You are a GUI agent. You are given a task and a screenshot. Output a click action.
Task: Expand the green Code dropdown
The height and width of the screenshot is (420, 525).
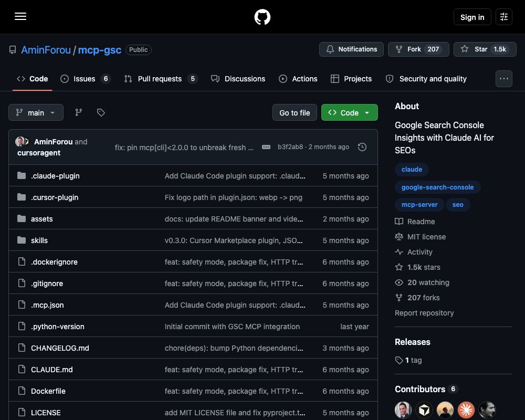[349, 112]
